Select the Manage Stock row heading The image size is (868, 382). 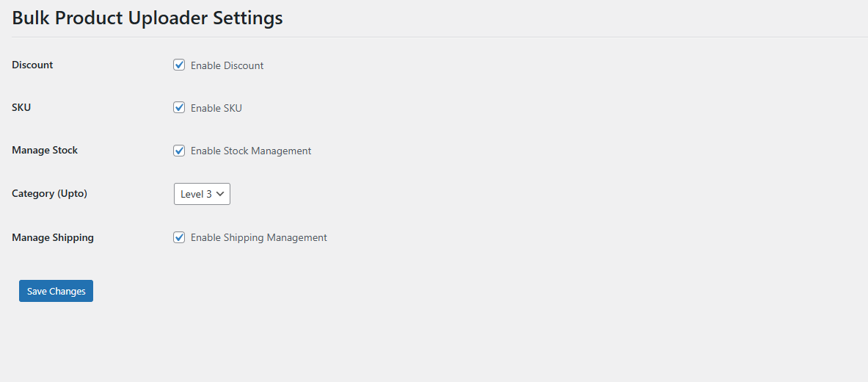pos(45,150)
